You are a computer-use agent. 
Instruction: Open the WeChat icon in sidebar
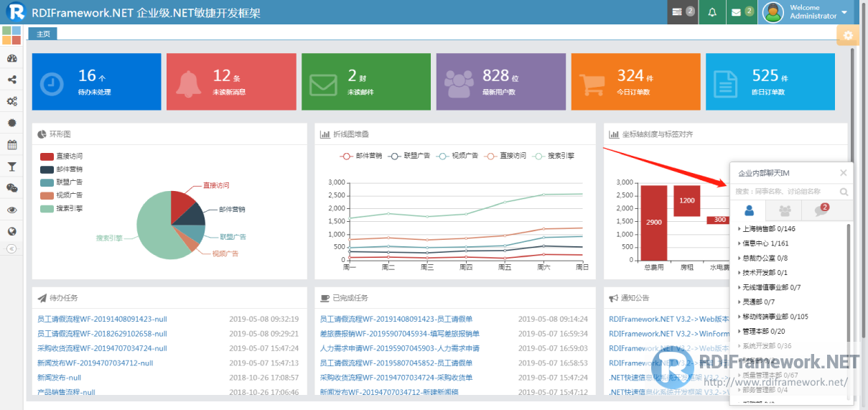click(x=11, y=188)
